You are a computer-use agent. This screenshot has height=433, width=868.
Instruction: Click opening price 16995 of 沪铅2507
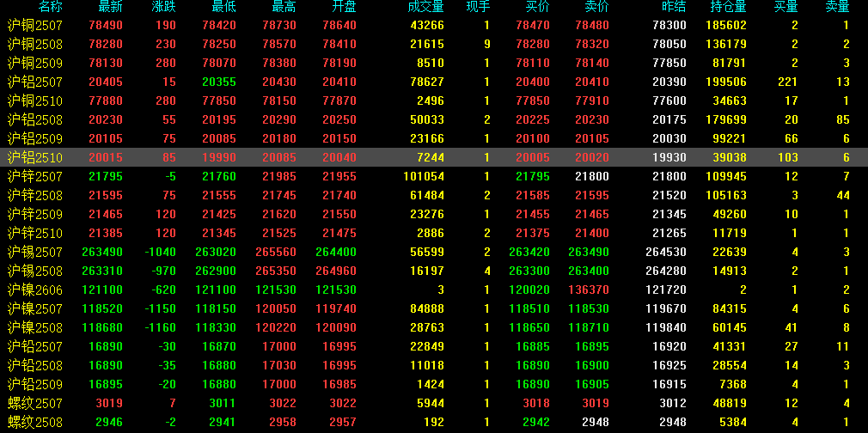(339, 346)
